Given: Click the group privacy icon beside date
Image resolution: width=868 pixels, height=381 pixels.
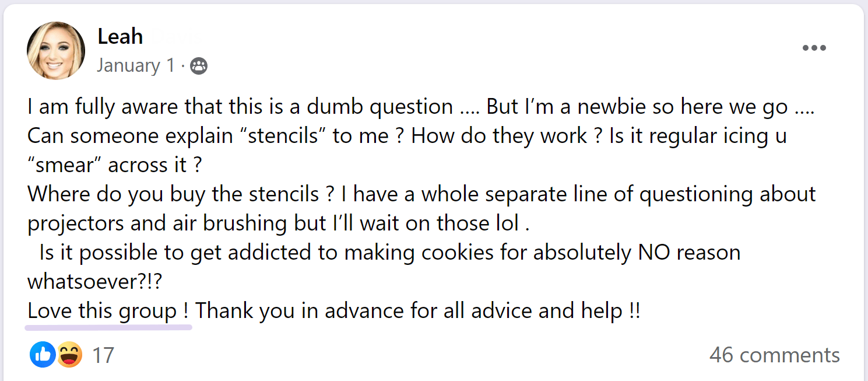Looking at the screenshot, I should tap(199, 66).
